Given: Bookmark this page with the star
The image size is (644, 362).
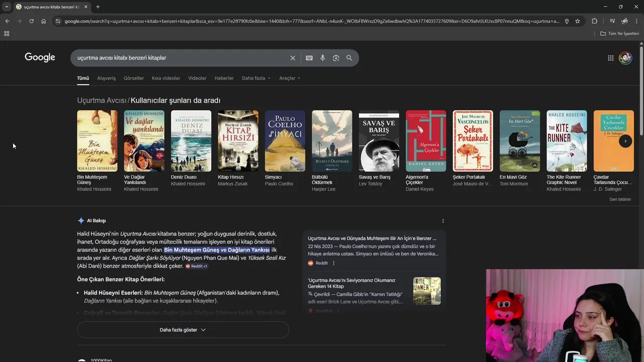Looking at the screenshot, I should click(578, 21).
